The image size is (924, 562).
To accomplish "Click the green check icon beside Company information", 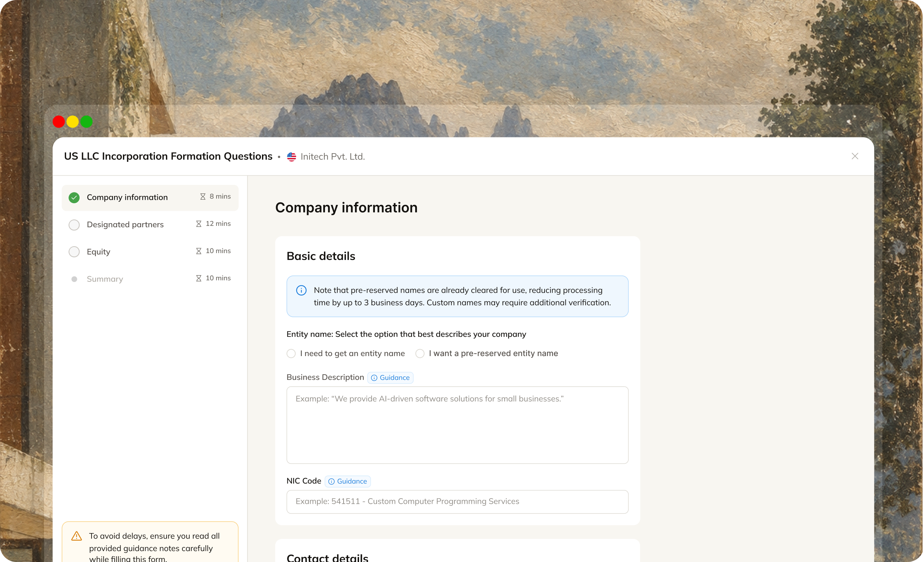I will pyautogui.click(x=74, y=198).
